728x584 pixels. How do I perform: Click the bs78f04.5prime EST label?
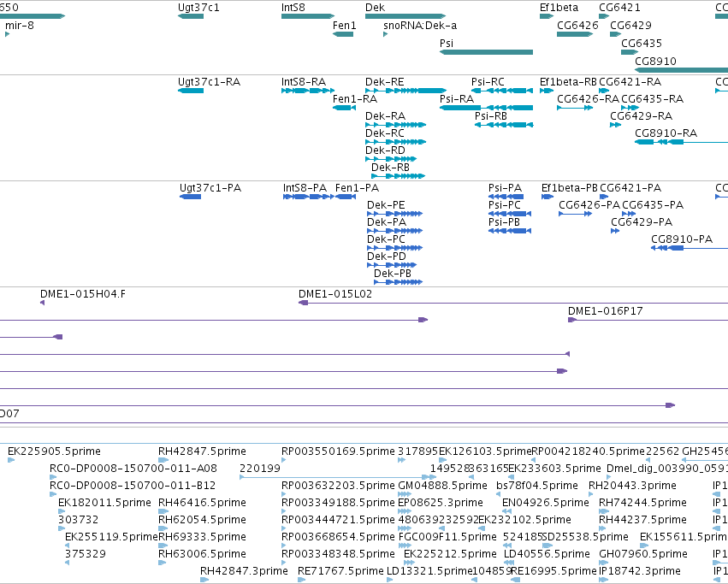click(x=536, y=486)
